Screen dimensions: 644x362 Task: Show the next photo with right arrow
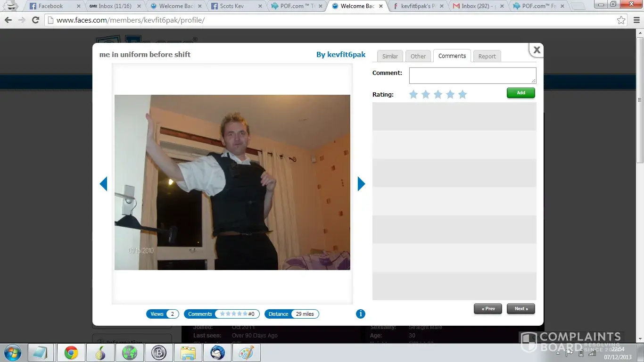point(362,184)
